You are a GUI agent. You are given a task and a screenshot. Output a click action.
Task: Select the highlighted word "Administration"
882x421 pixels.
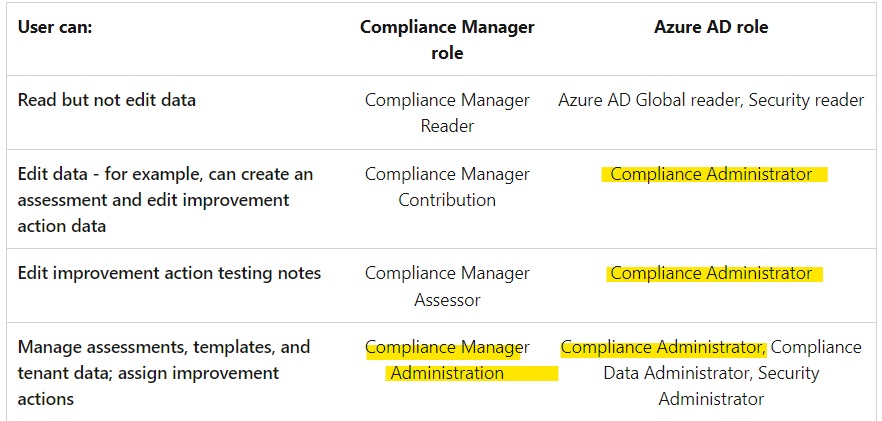(x=447, y=373)
